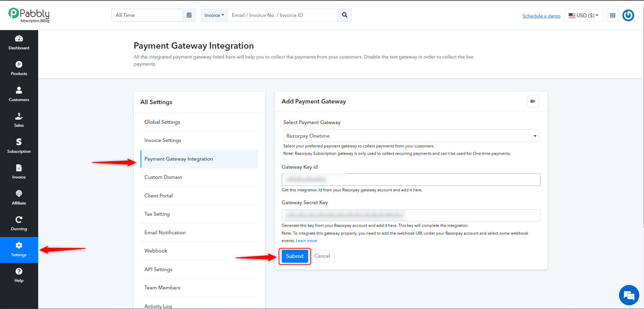This screenshot has height=309, width=644.
Task: Submit the payment gateway form
Action: (x=295, y=256)
